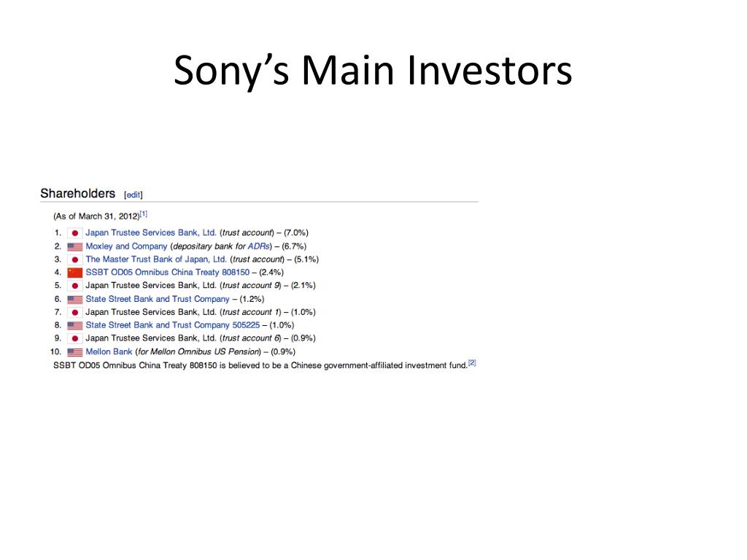Click the US flag beside Moxley and Company
Viewport: 747px width, 560px height.
click(75, 246)
